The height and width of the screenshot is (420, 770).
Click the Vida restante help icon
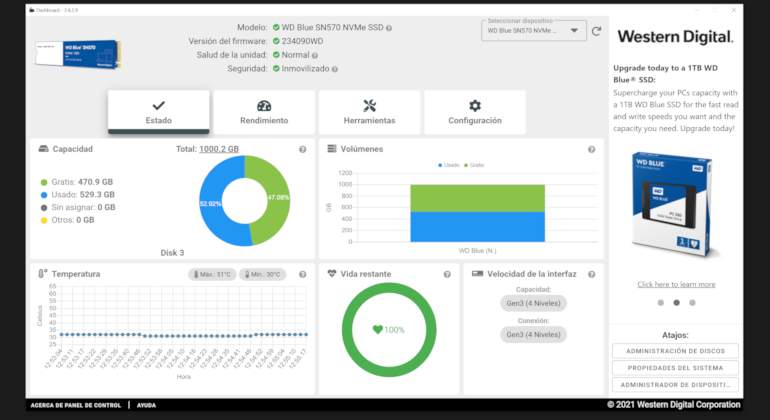pyautogui.click(x=447, y=274)
